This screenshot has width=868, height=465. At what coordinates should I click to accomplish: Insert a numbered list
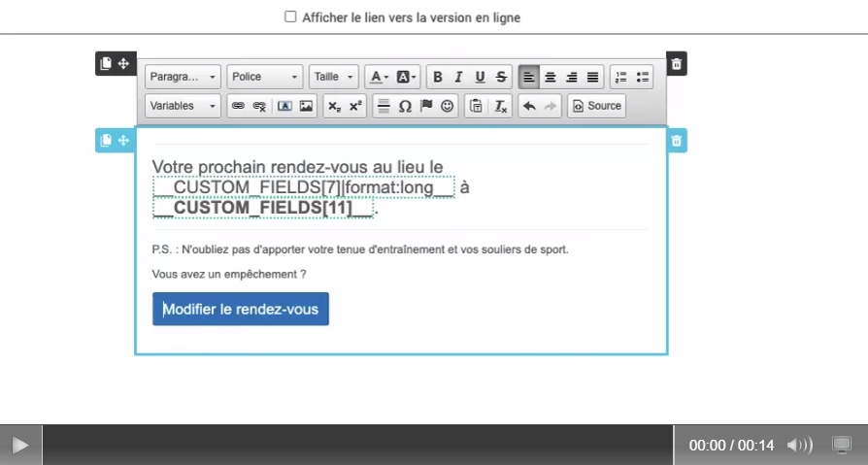point(621,78)
